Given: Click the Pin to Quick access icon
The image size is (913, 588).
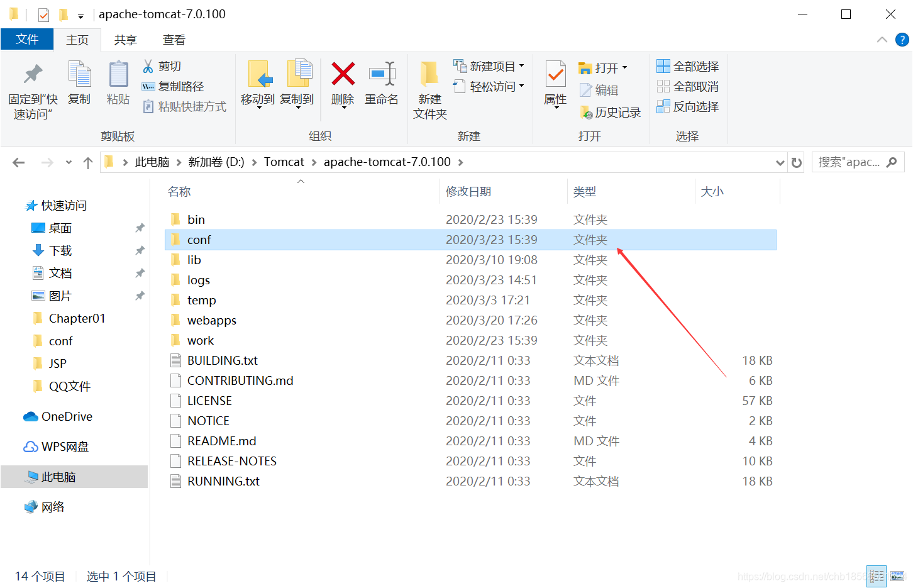Looking at the screenshot, I should [x=33, y=75].
